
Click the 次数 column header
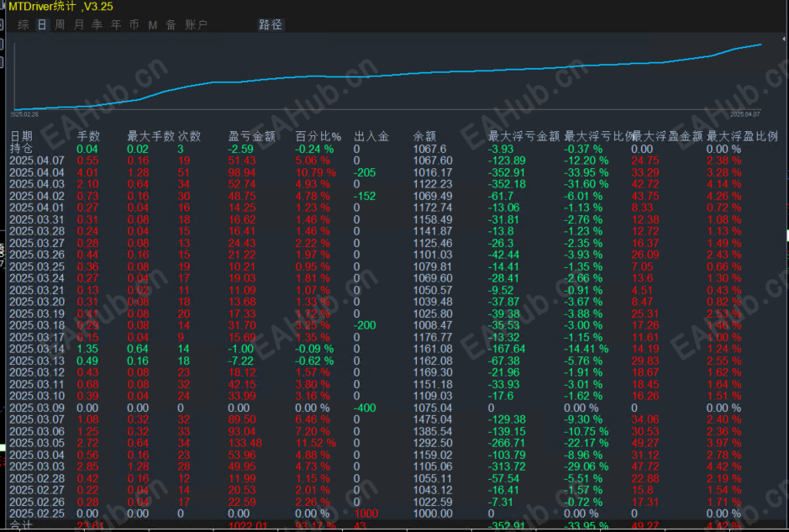tap(189, 136)
